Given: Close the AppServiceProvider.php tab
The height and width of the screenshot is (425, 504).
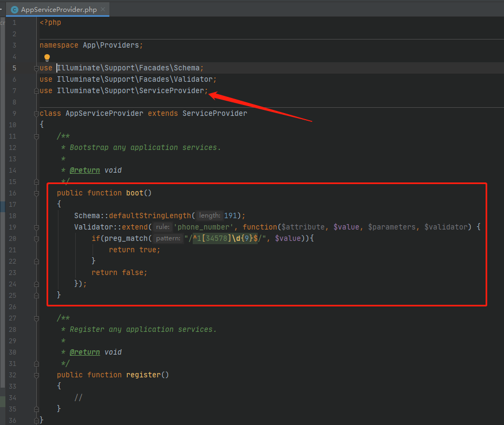Looking at the screenshot, I should pos(103,9).
